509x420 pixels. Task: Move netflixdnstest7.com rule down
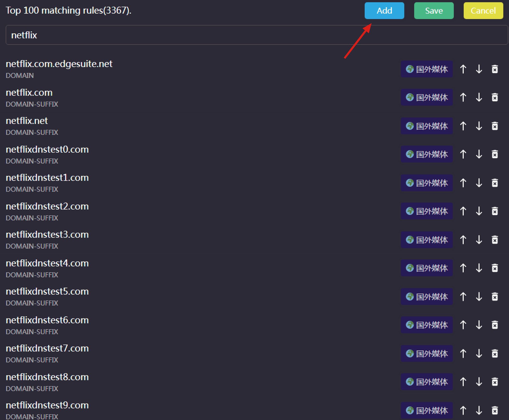[479, 353]
